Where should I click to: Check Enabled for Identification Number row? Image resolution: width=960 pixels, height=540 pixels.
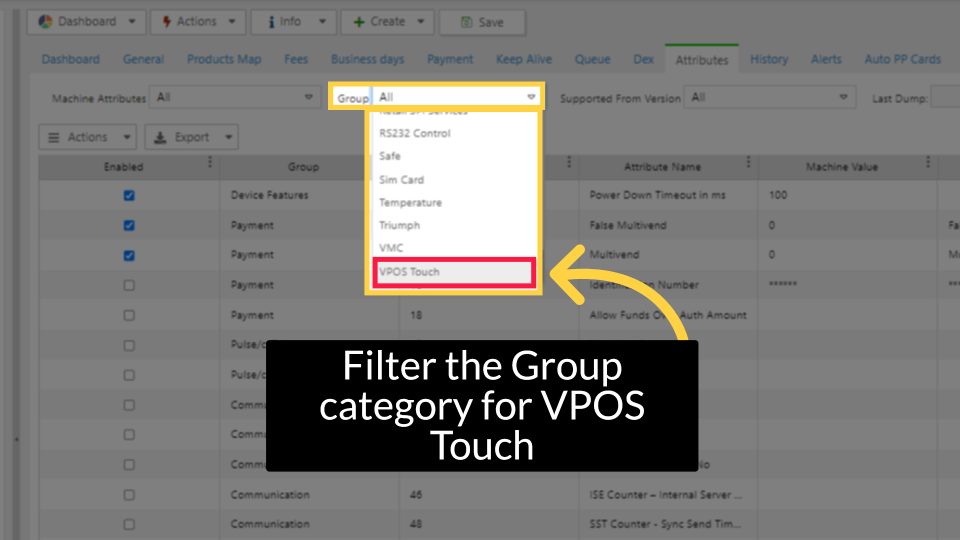coord(129,285)
